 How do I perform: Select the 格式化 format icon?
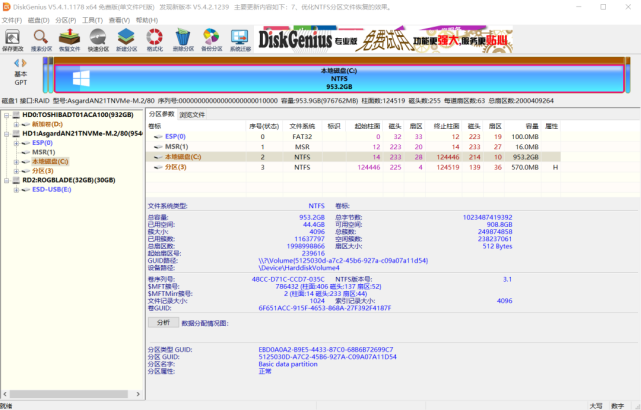155,40
